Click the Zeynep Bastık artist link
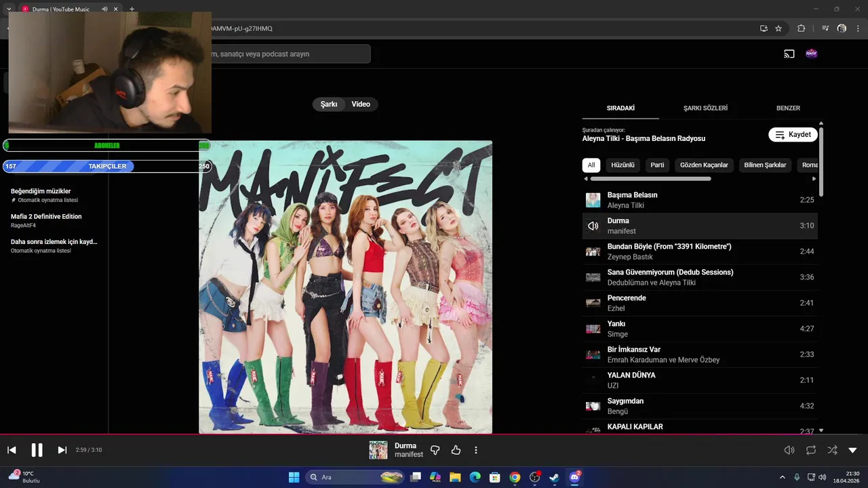Screen dimensions: 868x488 pyautogui.click(x=630, y=257)
